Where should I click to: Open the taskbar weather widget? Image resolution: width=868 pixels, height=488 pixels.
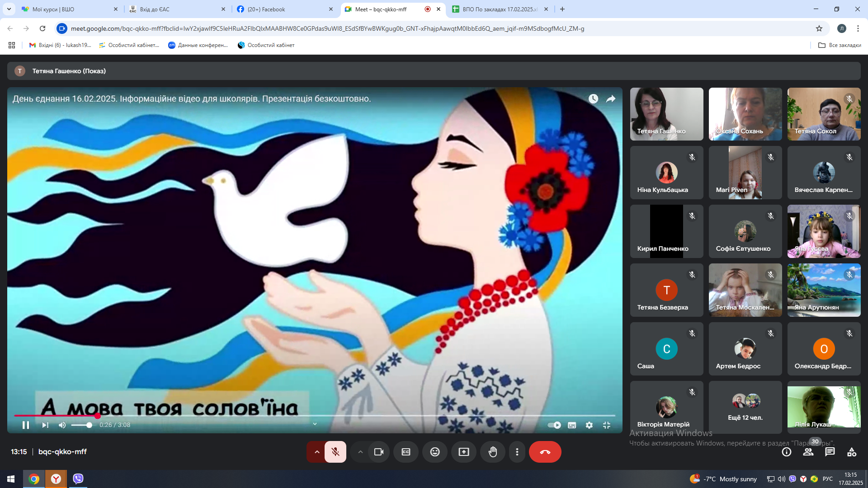[x=723, y=479]
